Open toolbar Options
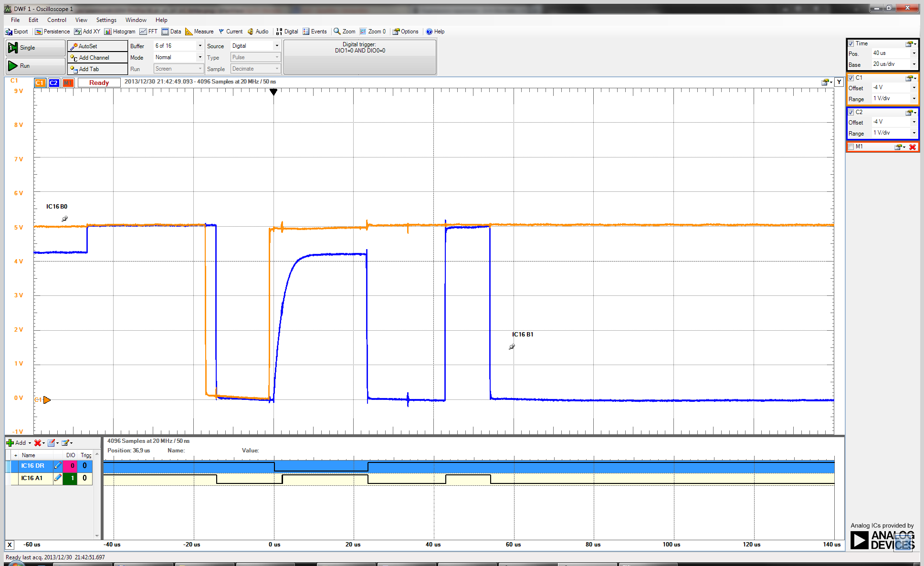The height and width of the screenshot is (566, 924). coord(405,31)
